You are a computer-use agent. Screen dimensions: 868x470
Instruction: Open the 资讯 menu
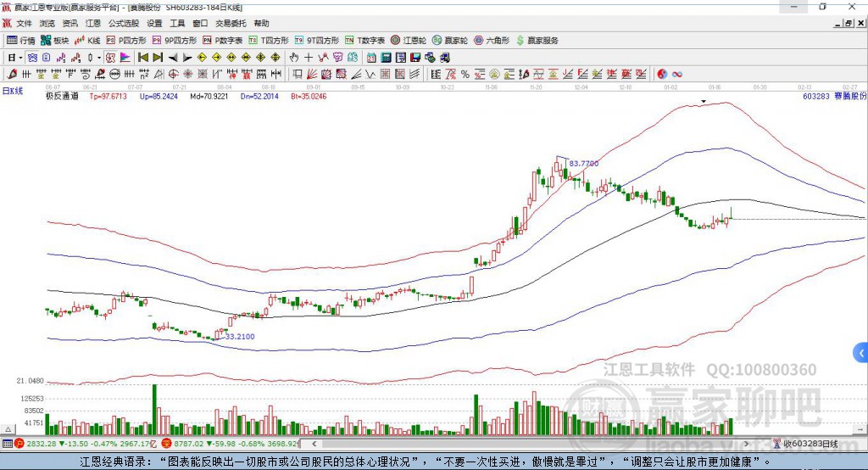coord(70,23)
